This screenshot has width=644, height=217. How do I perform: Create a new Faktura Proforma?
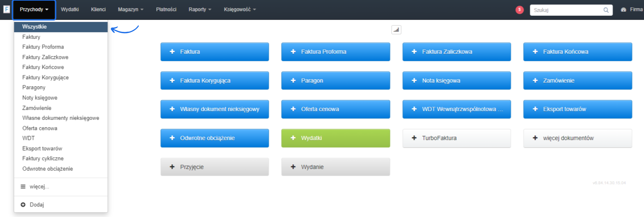tap(335, 52)
